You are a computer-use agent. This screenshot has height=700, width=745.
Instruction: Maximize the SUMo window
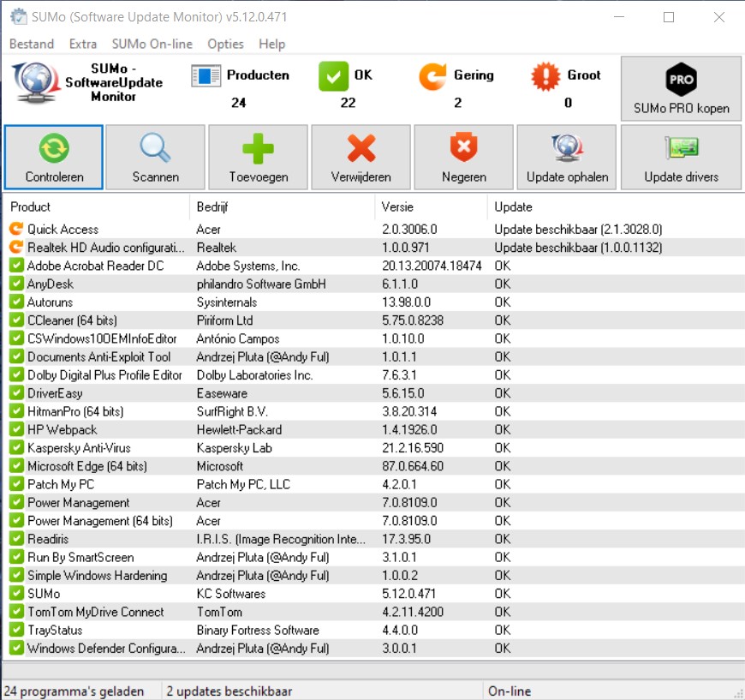click(x=669, y=17)
